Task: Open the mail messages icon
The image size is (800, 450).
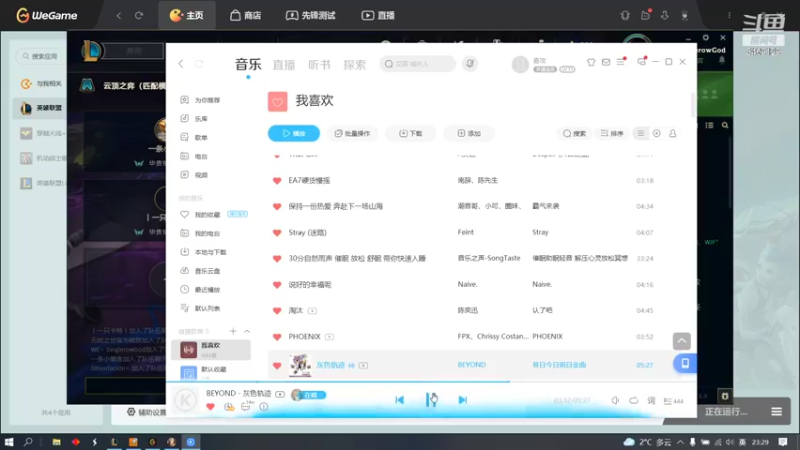Action: (606, 62)
